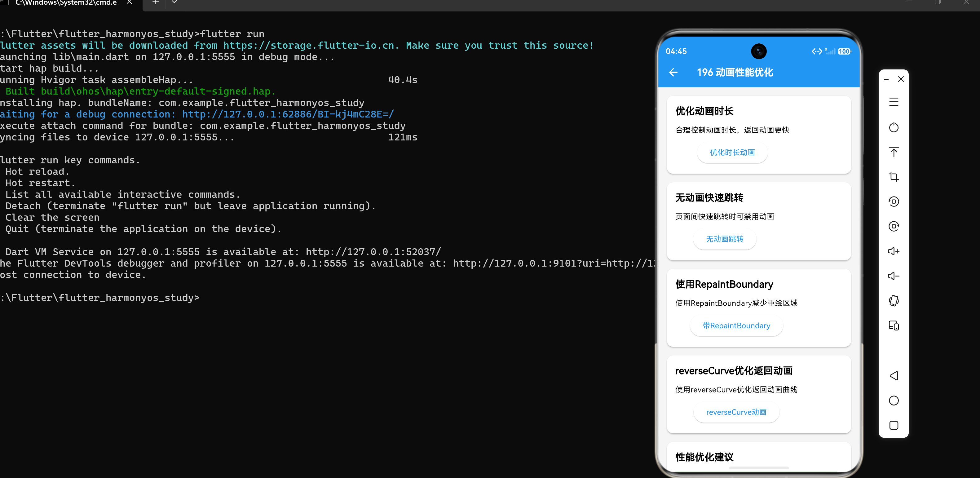Screen dimensions: 980x478
Task: Tap the 带RepaintBoundary button
Action: pos(736,326)
